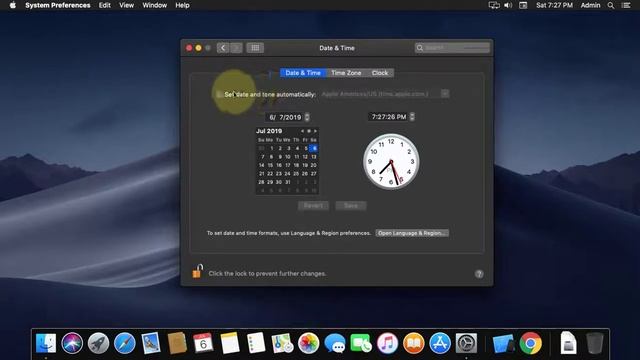
Task: Select day 15 in July calendar
Action: pyautogui.click(x=270, y=165)
